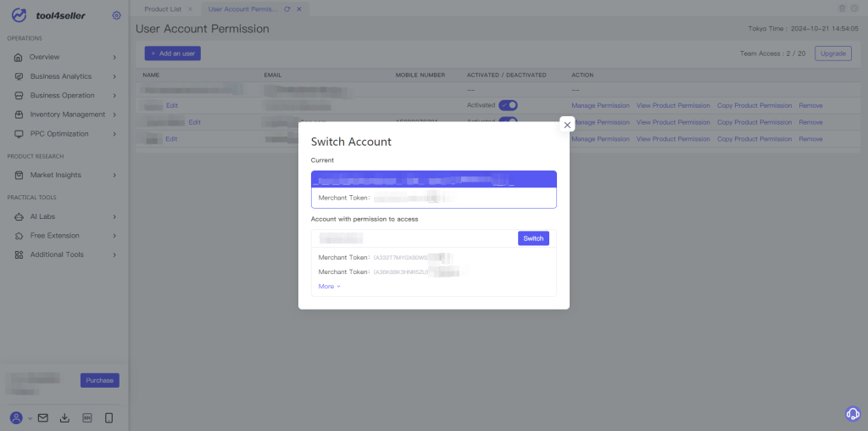868x431 pixels.
Task: Refresh the User Account Permission tab
Action: click(287, 8)
